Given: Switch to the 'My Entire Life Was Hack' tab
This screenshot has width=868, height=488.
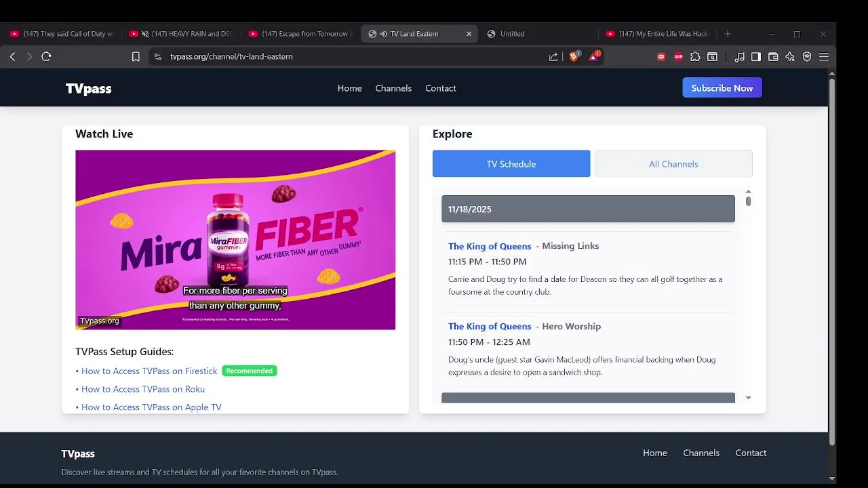Looking at the screenshot, I should (x=658, y=34).
